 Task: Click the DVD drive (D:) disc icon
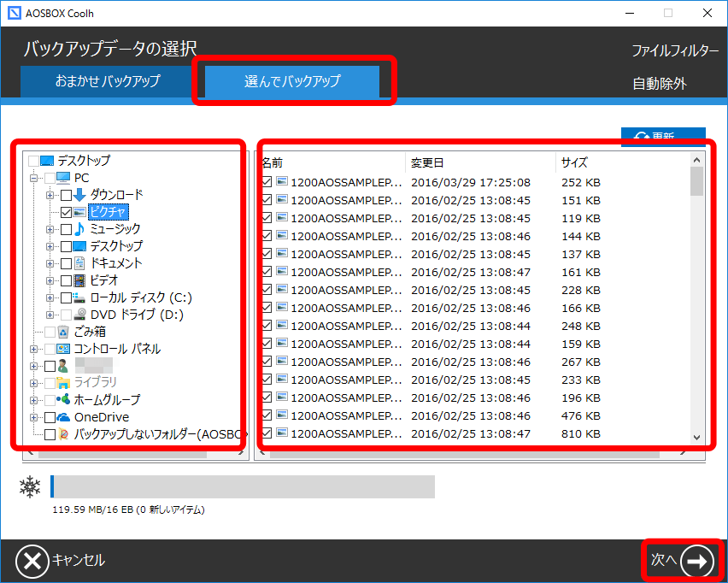pyautogui.click(x=79, y=315)
